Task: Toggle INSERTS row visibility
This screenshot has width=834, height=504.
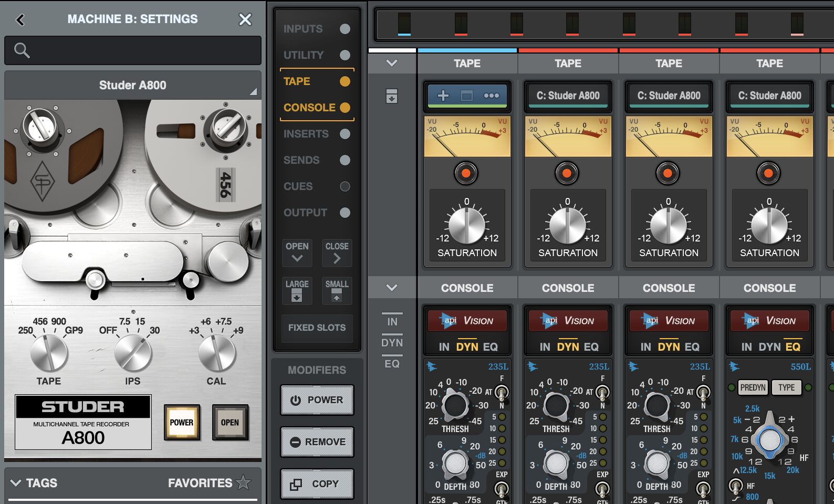Action: point(345,134)
